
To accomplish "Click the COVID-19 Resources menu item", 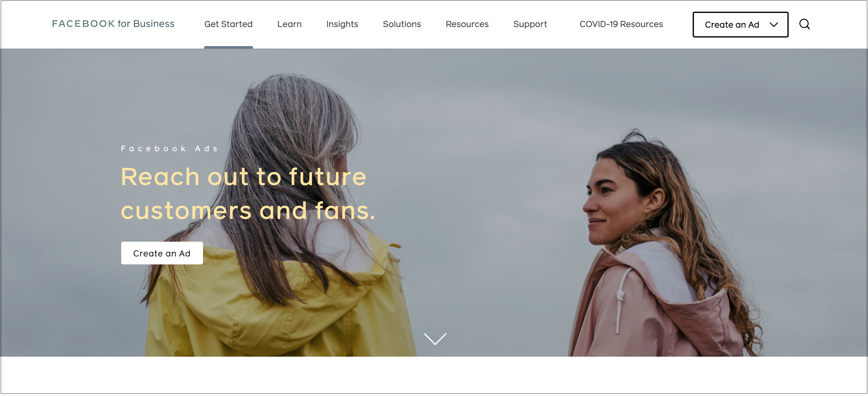I will 621,24.
